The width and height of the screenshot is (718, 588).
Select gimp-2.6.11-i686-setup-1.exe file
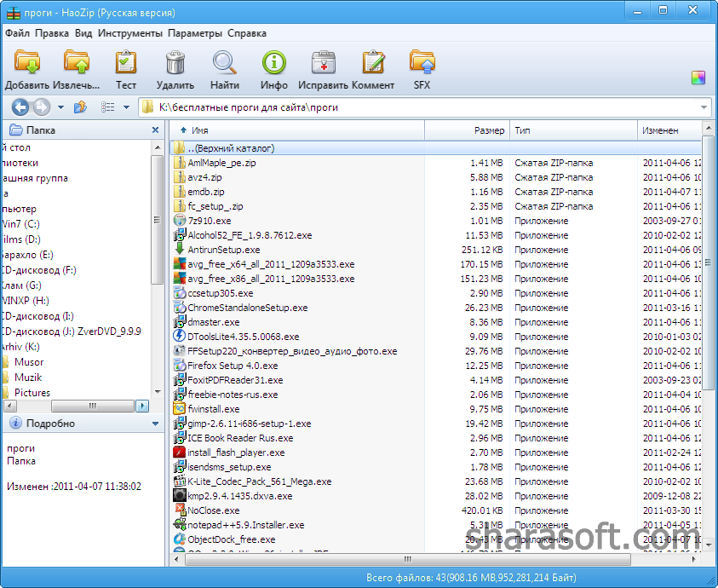pos(250,424)
